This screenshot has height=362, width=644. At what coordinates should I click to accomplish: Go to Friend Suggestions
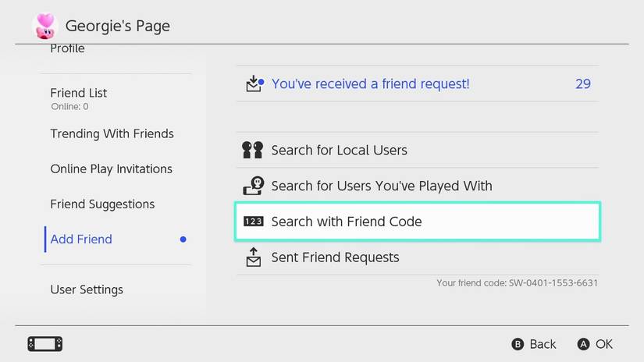click(102, 204)
